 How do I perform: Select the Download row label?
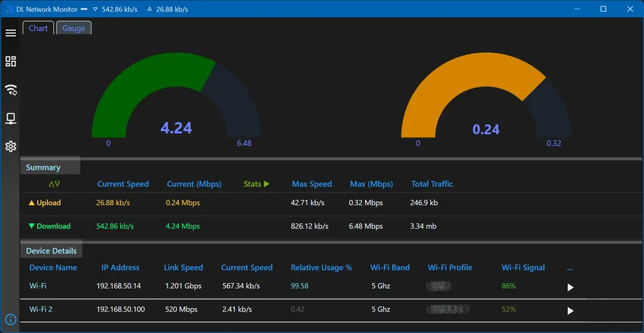(x=49, y=226)
